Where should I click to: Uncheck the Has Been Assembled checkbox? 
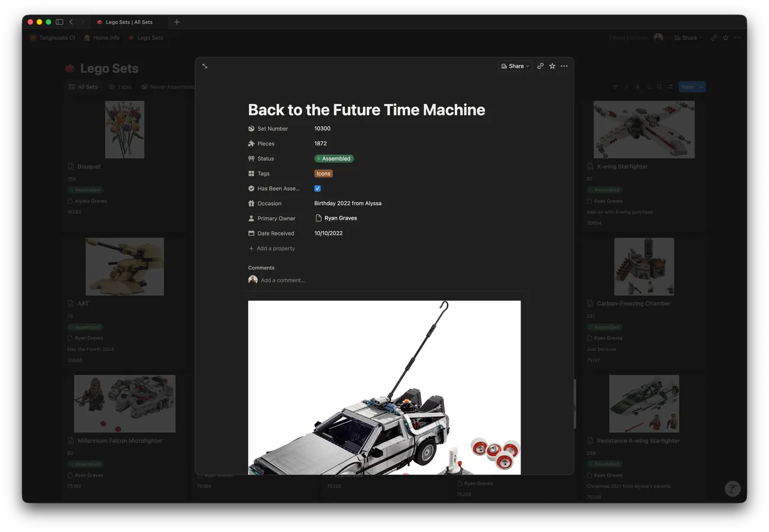[318, 189]
